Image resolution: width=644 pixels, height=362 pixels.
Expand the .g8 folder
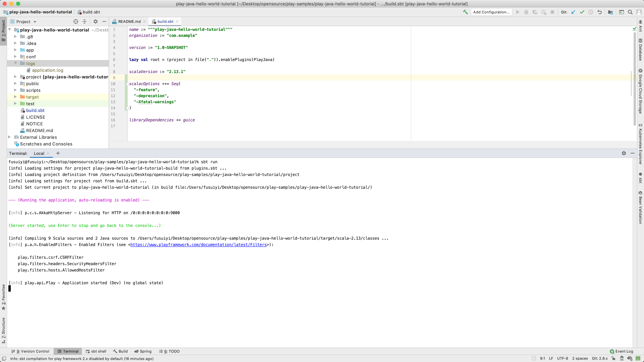pos(15,37)
